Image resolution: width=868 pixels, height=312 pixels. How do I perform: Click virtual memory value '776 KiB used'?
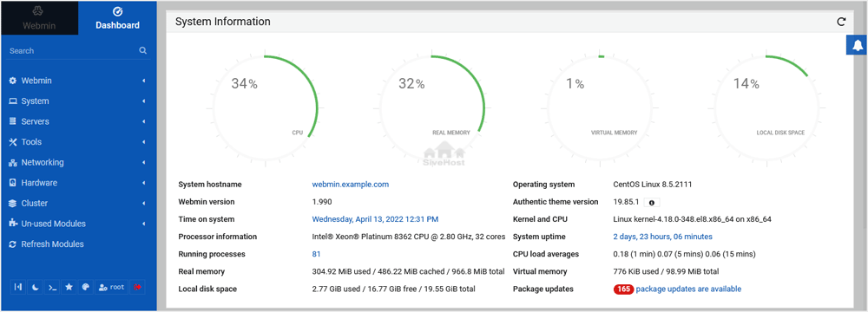pyautogui.click(x=638, y=271)
